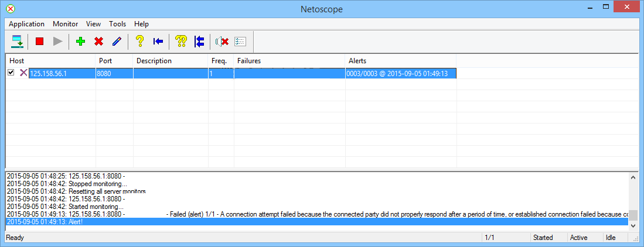Add a server with the green plus
Image resolution: width=644 pixels, height=247 pixels.
click(81, 42)
